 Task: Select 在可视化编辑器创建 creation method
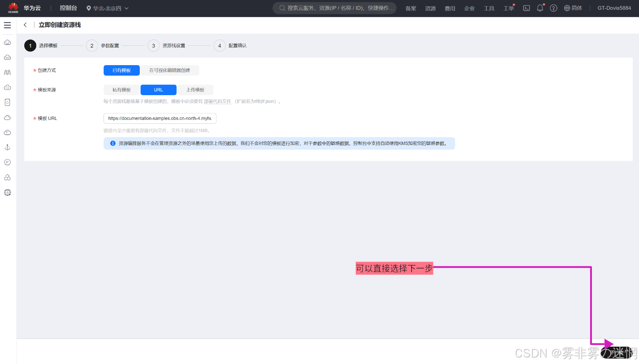(x=170, y=70)
